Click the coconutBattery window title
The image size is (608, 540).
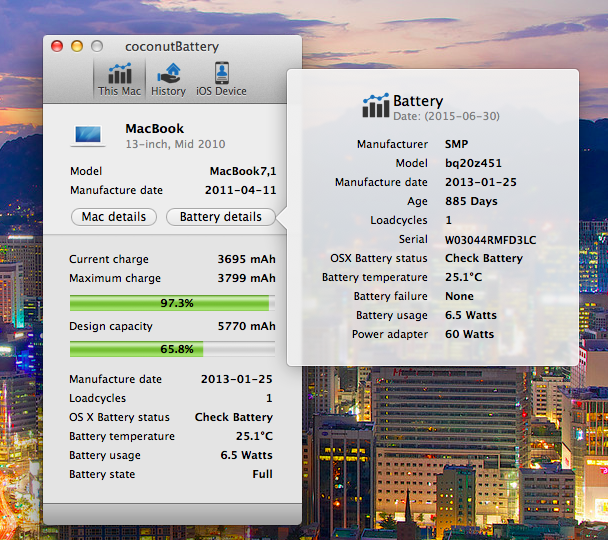[172, 47]
